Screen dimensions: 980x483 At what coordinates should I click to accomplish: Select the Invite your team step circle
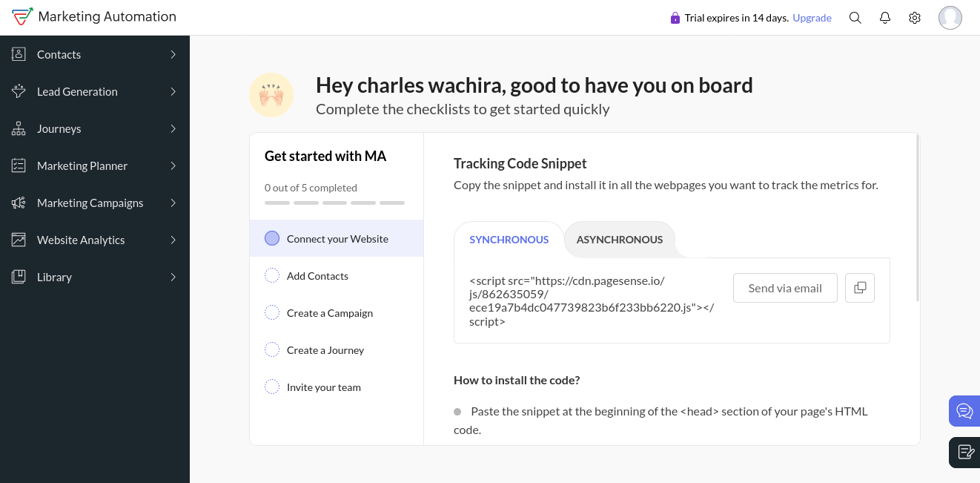click(x=272, y=387)
